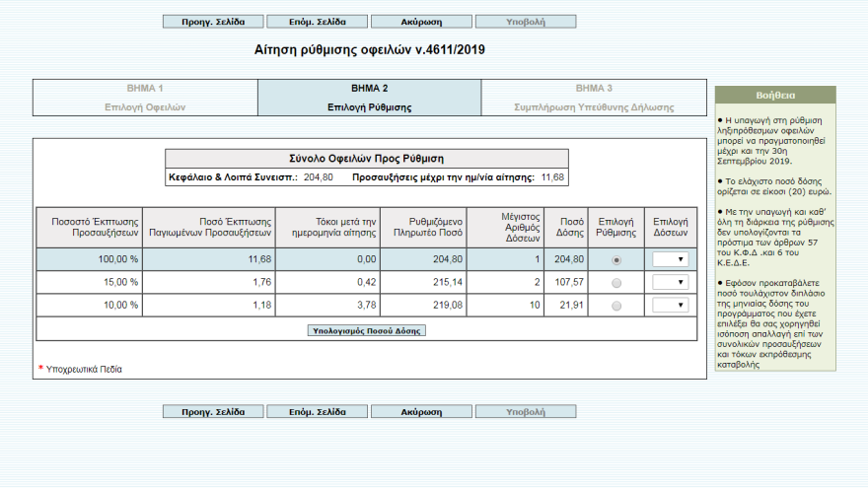
Task: Go to ΒΗΜΑ 3 Συμπλήρωση Υπεύθυνης Δήλωσης tab
Action: [x=594, y=98]
